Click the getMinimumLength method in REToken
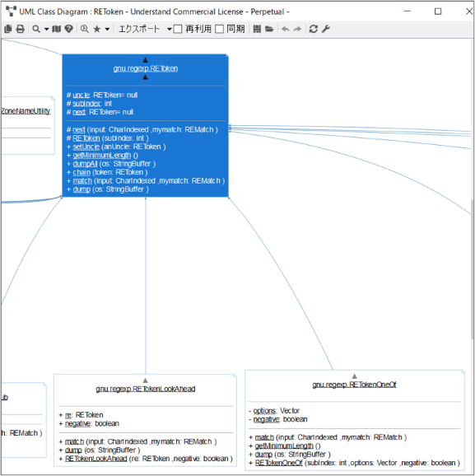Screen dimensions: 475x476 [x=102, y=156]
